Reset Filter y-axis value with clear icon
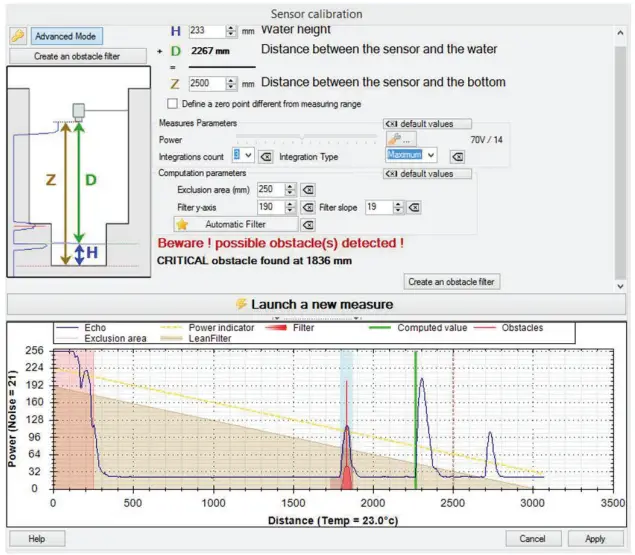Image resolution: width=635 pixels, height=555 pixels. point(308,207)
